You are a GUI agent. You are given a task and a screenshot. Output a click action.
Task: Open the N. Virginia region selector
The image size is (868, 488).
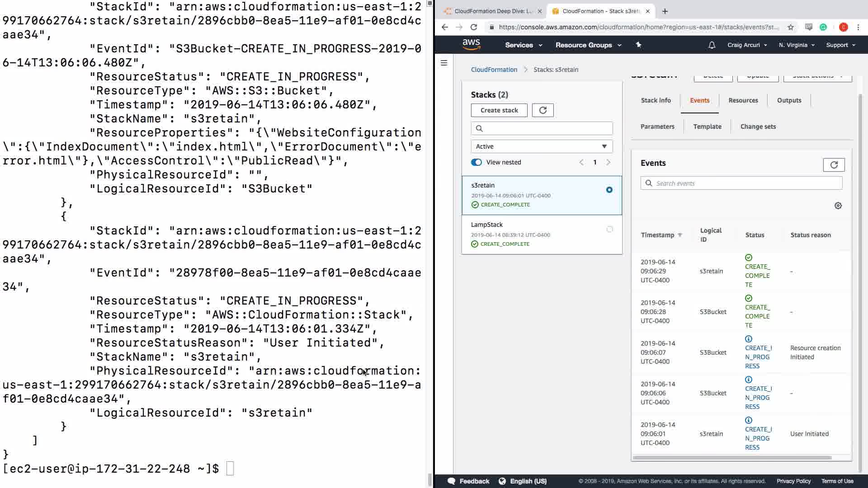796,45
